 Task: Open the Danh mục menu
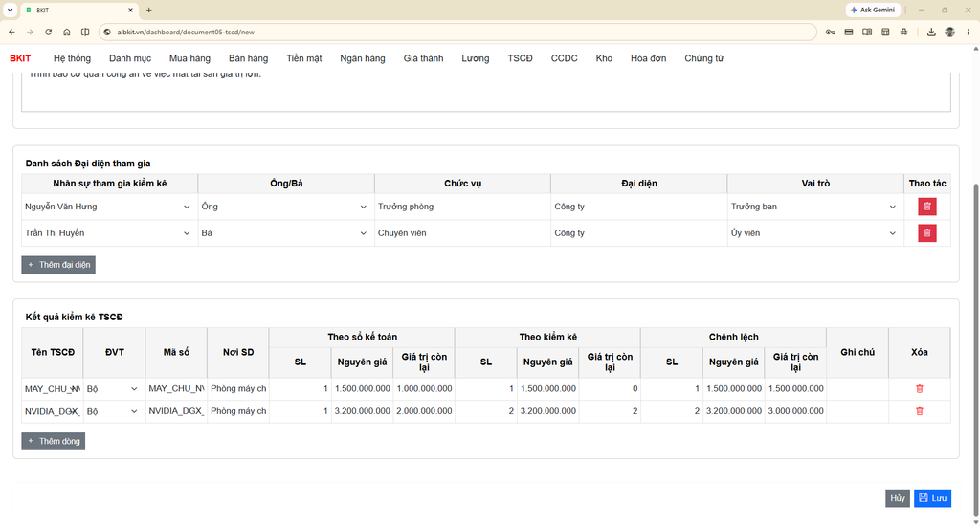coord(130,58)
